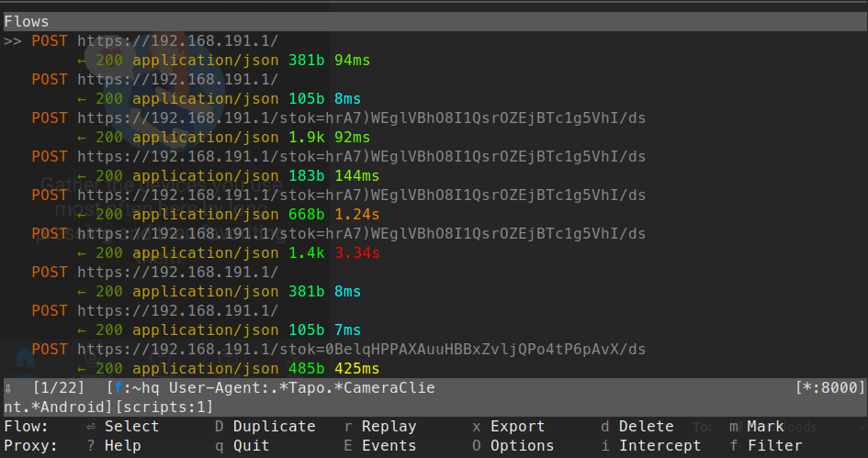The width and height of the screenshot is (868, 458).
Task: Select the response row showing 381b 94ms
Action: coord(223,61)
